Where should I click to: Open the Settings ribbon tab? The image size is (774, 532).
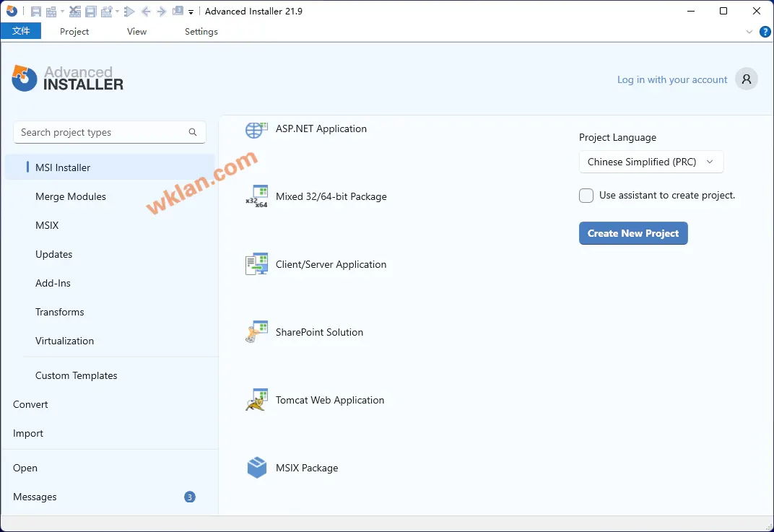(x=201, y=32)
